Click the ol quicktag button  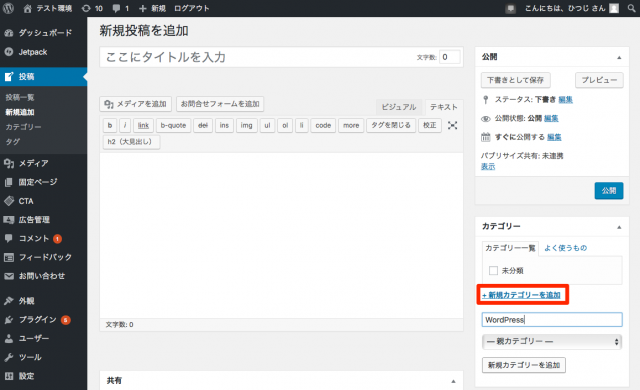coord(285,125)
